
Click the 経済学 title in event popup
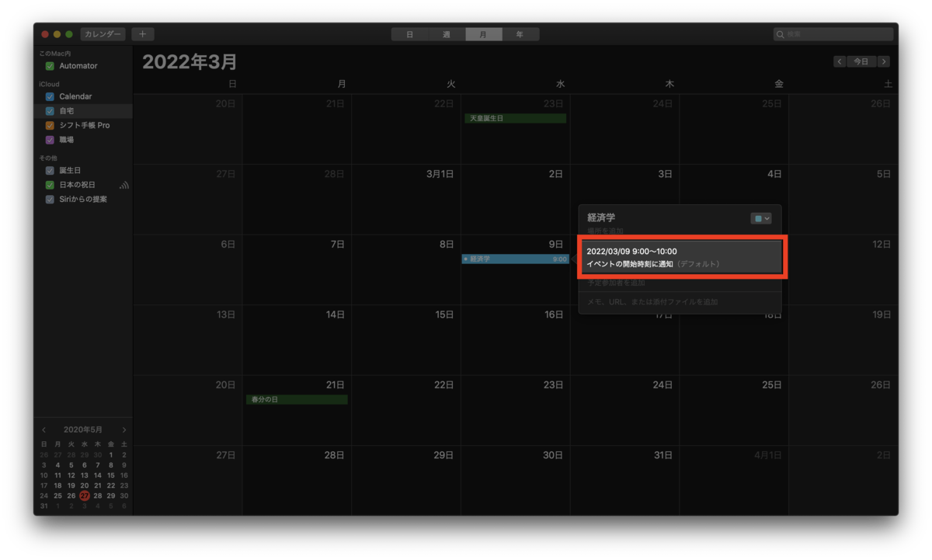(601, 218)
